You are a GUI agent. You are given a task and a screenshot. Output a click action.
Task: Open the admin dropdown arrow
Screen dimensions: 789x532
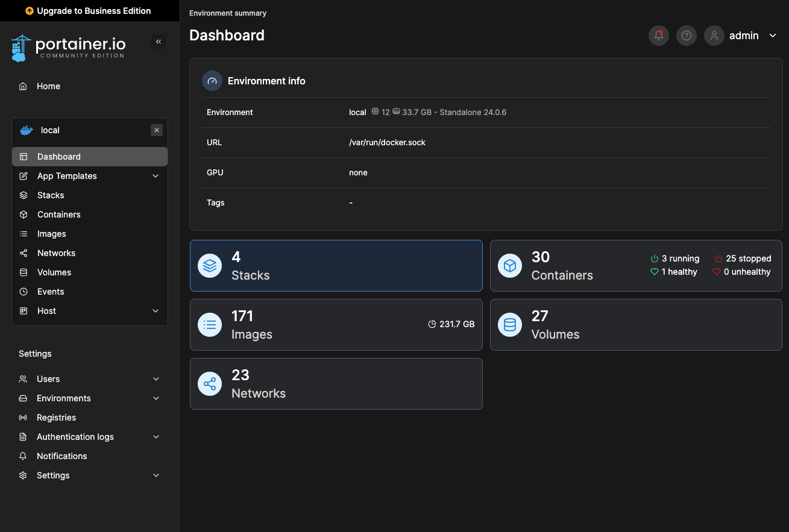click(773, 36)
